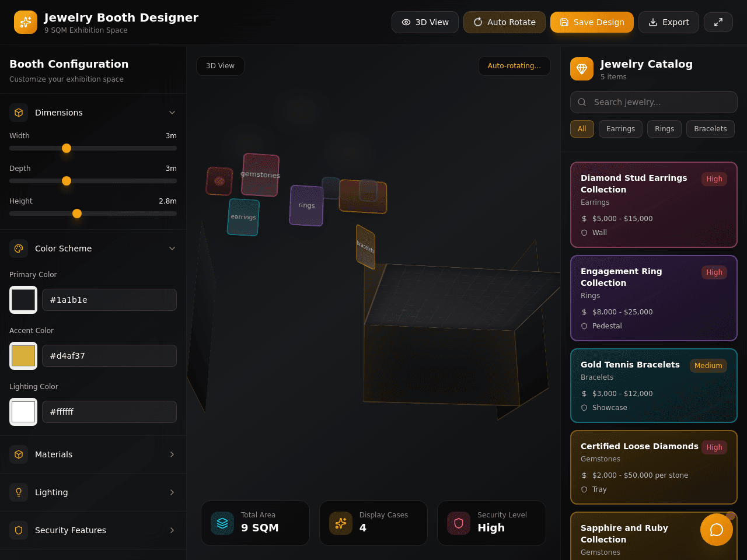Click the Jewelry Catalog diamond icon
This screenshot has height=560, width=747.
pos(582,69)
